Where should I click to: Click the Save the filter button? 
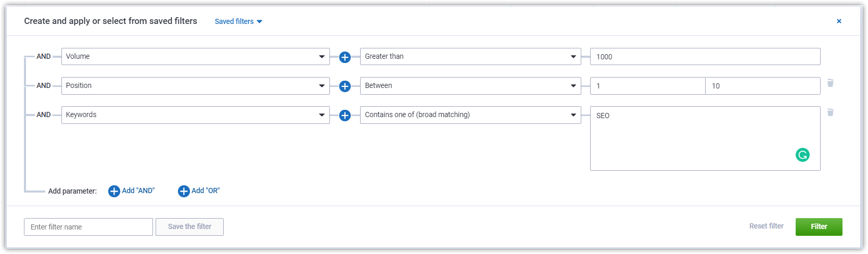(189, 227)
